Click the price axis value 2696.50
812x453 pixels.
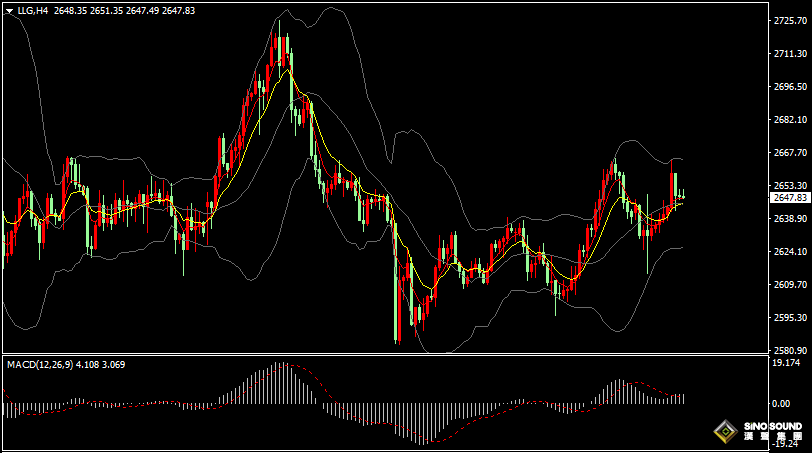click(790, 86)
